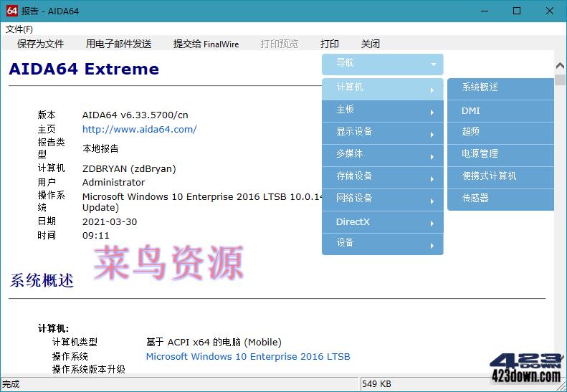Viewport: 567px width, 392px height.
Task: Expand the 存储设备 navigation submenu
Action: point(383,178)
